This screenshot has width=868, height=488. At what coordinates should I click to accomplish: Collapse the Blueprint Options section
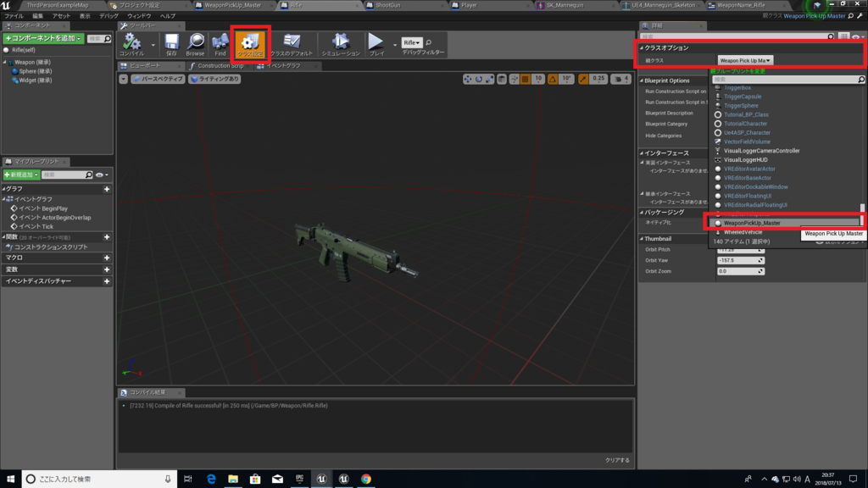(643, 80)
